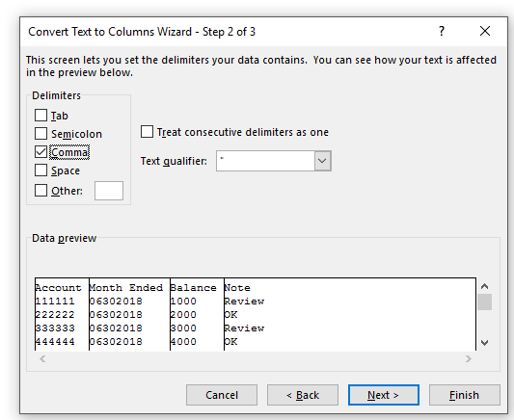Select the Balance column header in preview
This screenshot has width=514, height=420.
(194, 288)
